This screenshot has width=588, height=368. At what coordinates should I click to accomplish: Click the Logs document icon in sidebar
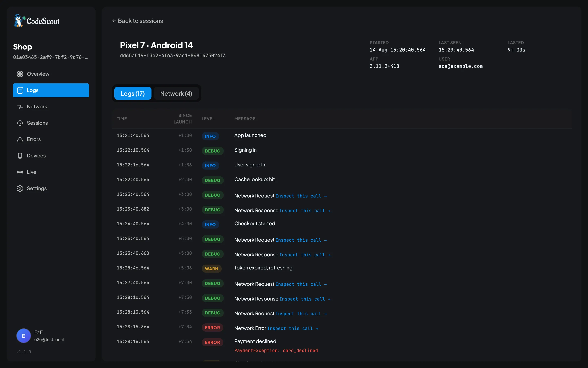(x=20, y=90)
